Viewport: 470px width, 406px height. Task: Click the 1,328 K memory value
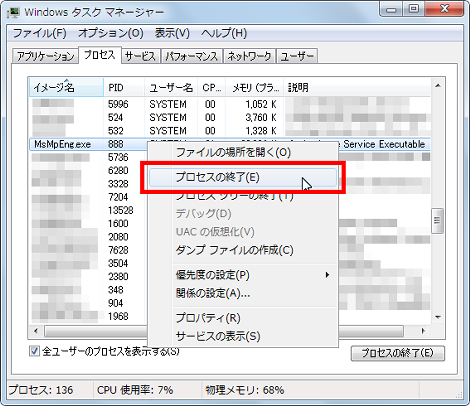[261, 131]
